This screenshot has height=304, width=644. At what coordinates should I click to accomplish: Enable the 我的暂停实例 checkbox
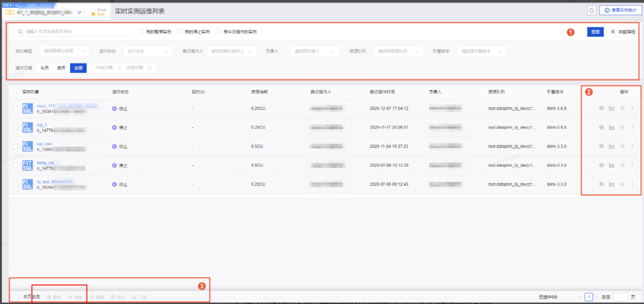coord(141,32)
